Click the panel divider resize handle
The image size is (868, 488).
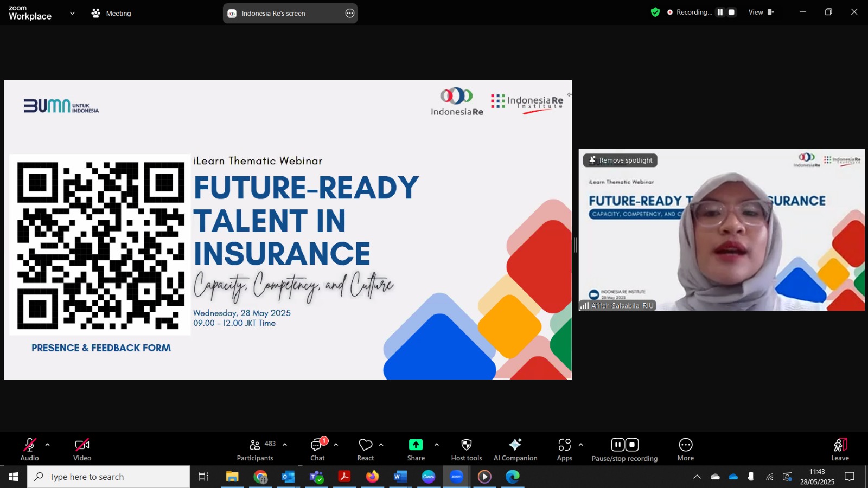[575, 246]
